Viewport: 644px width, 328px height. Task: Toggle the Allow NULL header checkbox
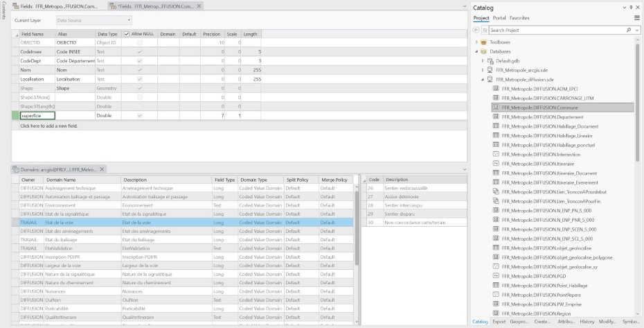click(x=126, y=33)
